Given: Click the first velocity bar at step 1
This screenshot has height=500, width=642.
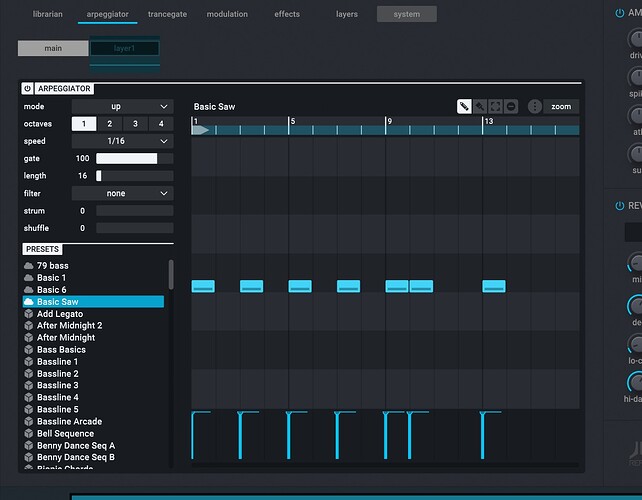Looking at the screenshot, I should click(x=193, y=435).
